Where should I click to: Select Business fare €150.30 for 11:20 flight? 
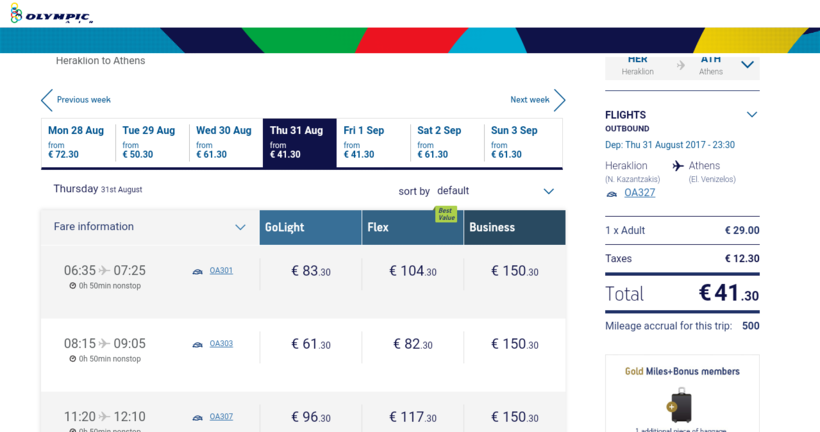tap(514, 418)
